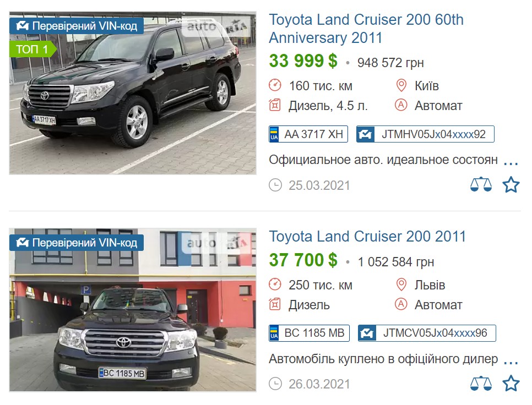Open VIN code JTMCV05Jx04xxxx96 check
The width and height of the screenshot is (532, 405).
click(x=427, y=333)
